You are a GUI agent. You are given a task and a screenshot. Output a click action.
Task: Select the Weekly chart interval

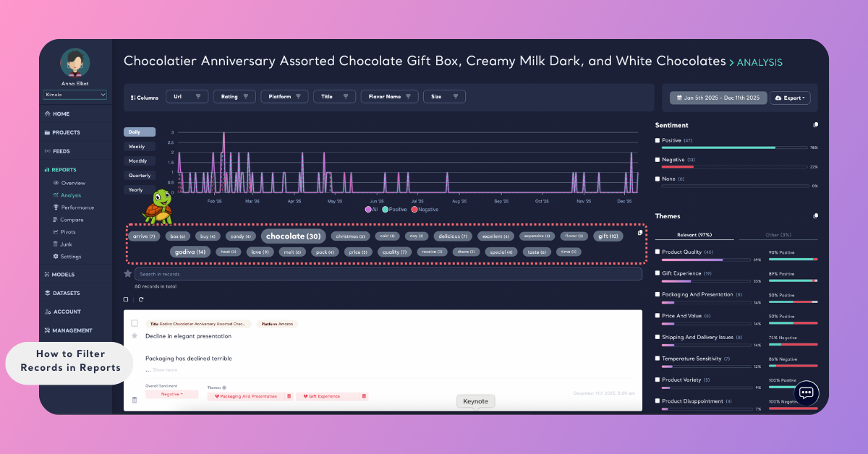(x=139, y=147)
